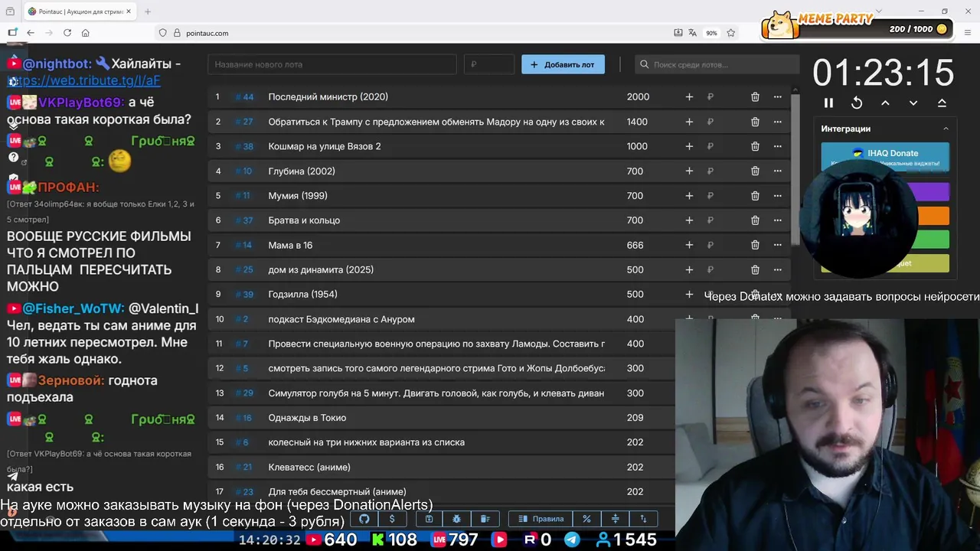
Task: Click the double-up arrow timer button
Action: [942, 103]
